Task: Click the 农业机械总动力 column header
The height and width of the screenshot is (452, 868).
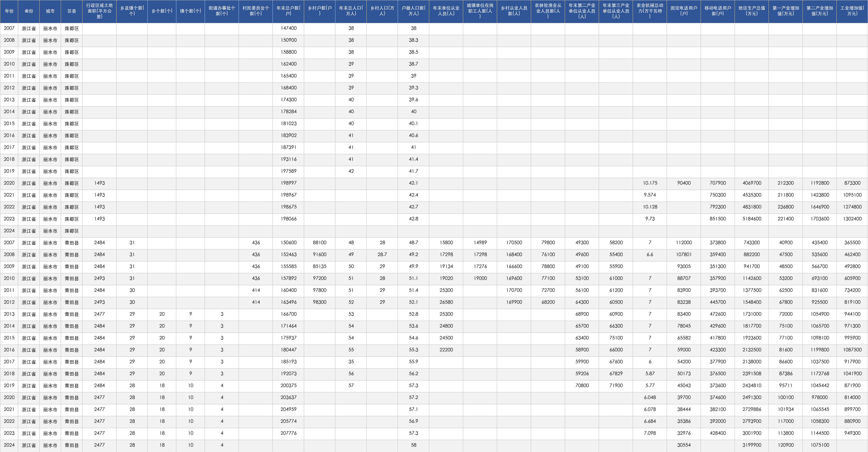Action: pos(650,11)
